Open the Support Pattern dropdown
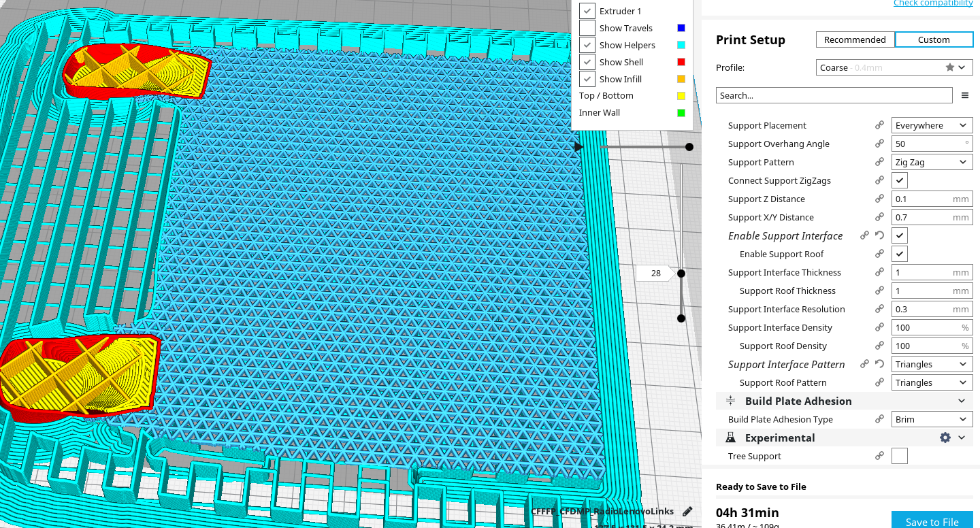 click(x=932, y=162)
